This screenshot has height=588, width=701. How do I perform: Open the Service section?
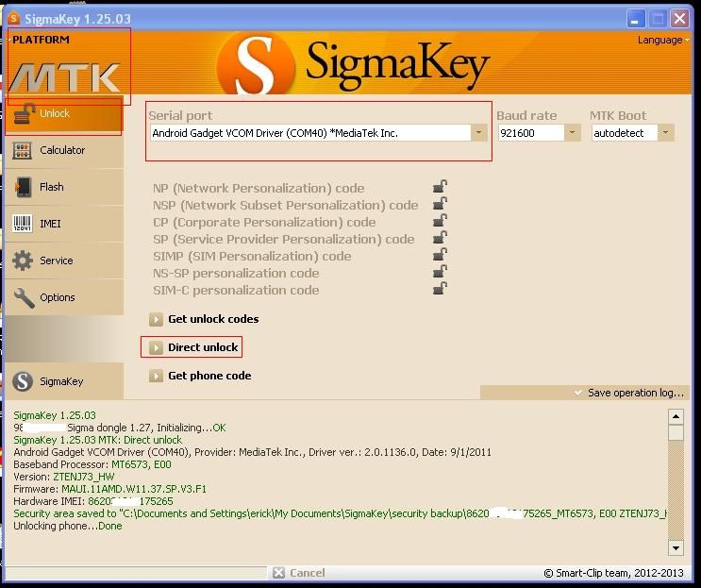(x=64, y=260)
